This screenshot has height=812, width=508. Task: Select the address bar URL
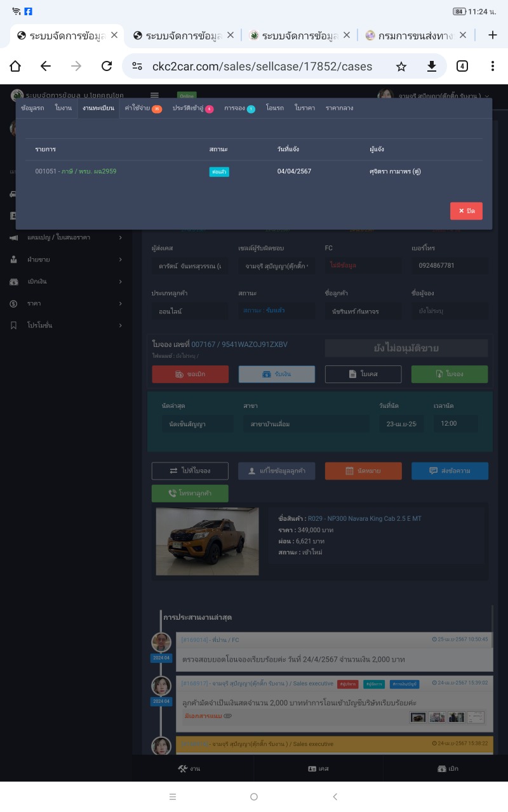click(x=262, y=66)
